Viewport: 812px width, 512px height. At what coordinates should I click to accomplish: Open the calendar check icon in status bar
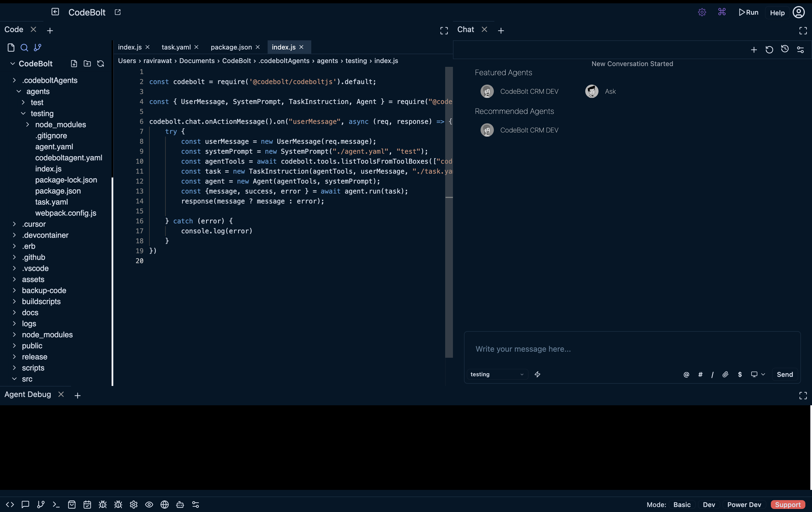[x=87, y=505]
